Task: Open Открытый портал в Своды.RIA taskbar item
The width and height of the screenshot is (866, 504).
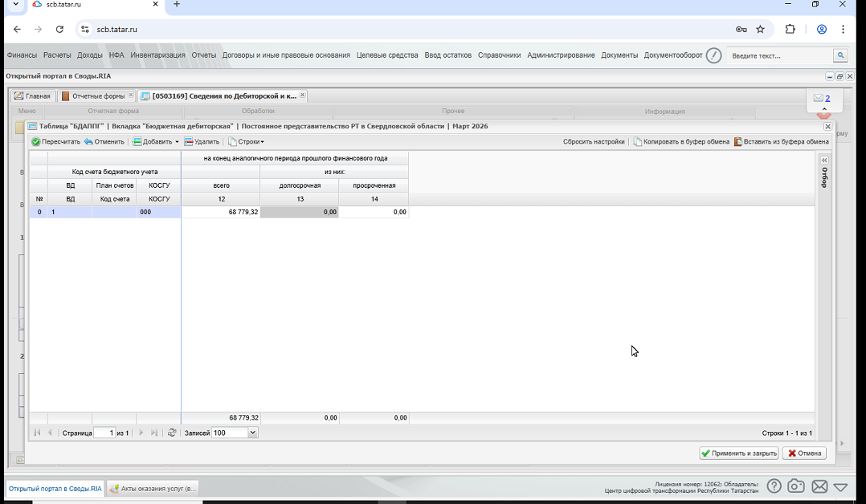Action: [x=55, y=489]
